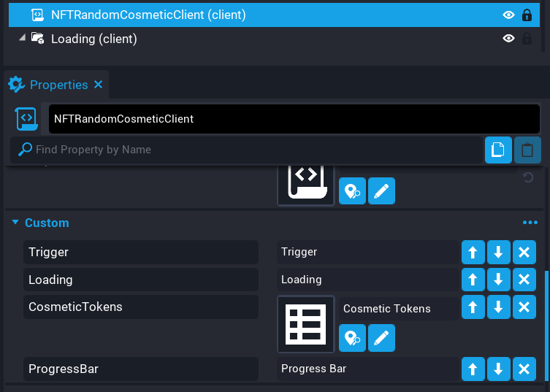This screenshot has height=392, width=550.
Task: Click the copy properties icon
Action: (498, 150)
